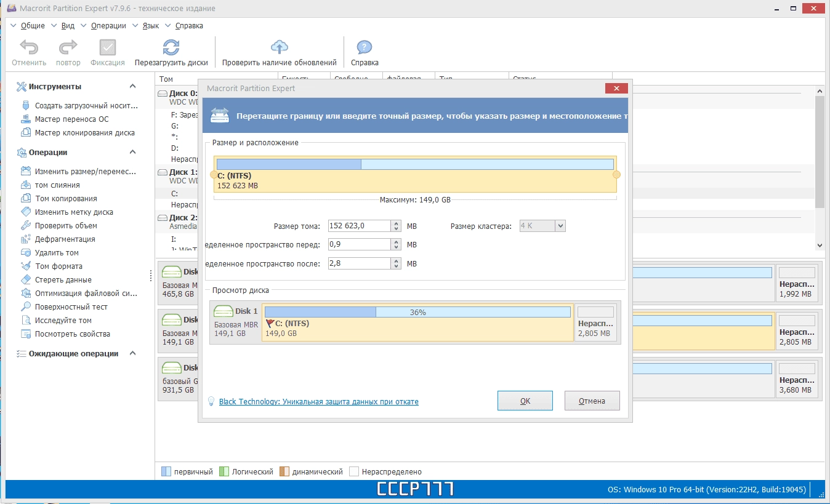
Task: Collapse the Инструменты section chevron
Action: (132, 87)
